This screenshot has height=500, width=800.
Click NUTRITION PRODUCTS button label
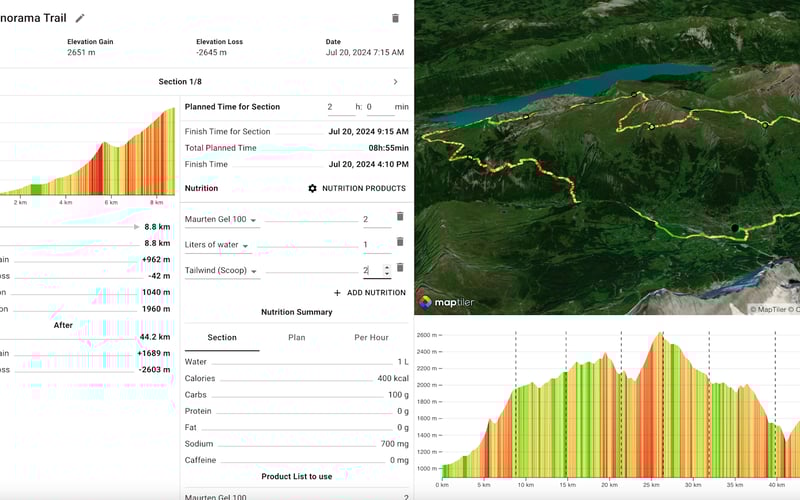pyautogui.click(x=364, y=188)
